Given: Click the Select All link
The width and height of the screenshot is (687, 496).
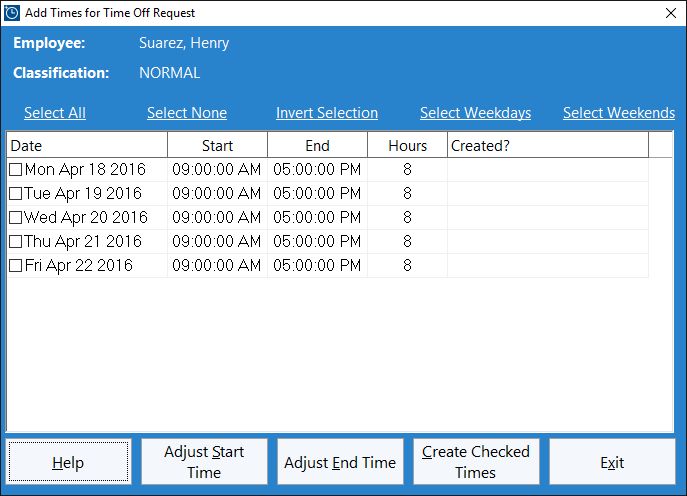Looking at the screenshot, I should coord(55,113).
